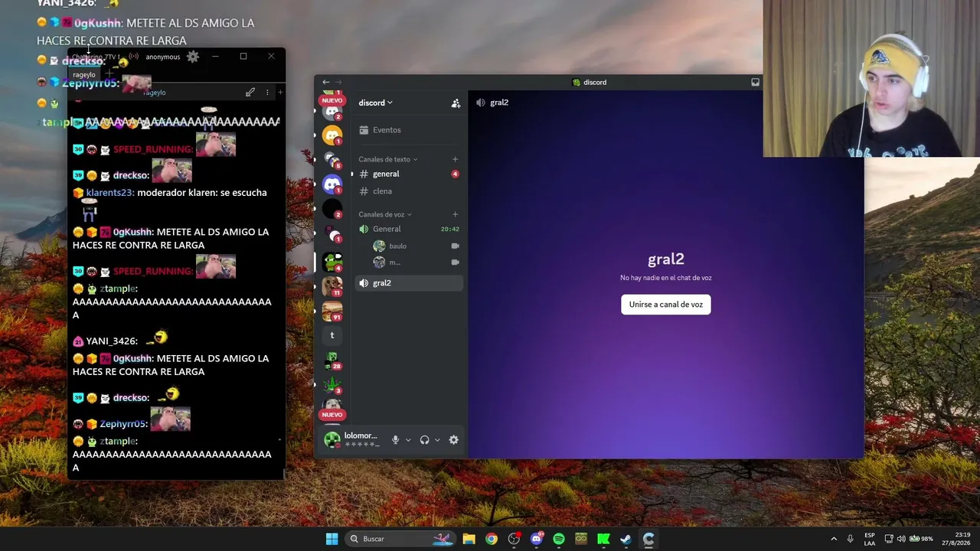Viewport: 980px width, 551px height.
Task: Open the Minecraft creeper server with 28 badge
Action: pyautogui.click(x=332, y=360)
